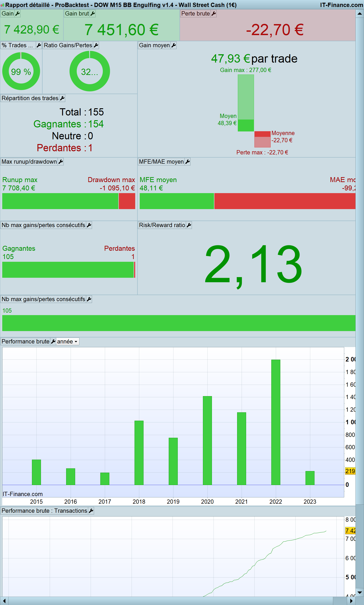
Task: Open the Gain moyen wrench settings
Action: tap(174, 45)
